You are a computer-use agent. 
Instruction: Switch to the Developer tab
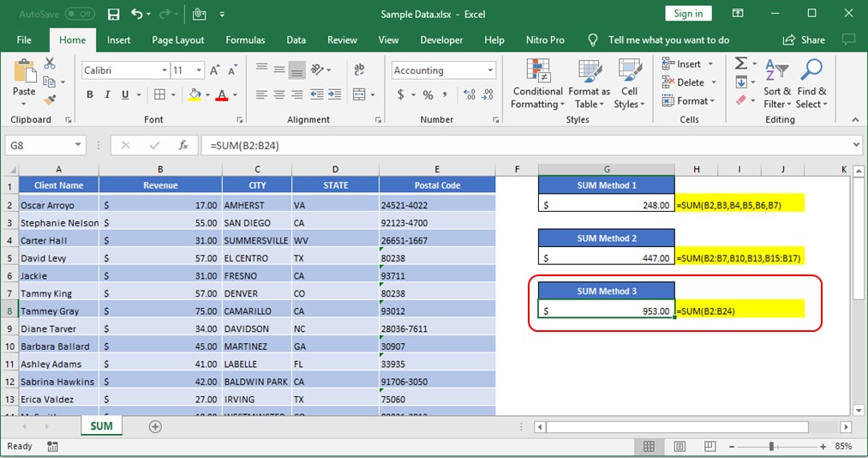(441, 39)
